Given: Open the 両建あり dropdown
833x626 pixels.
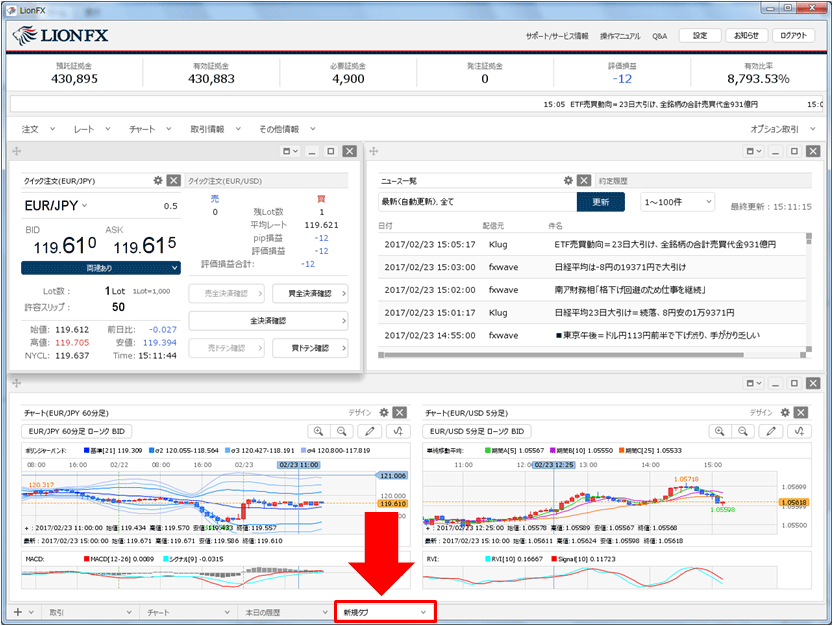Looking at the screenshot, I should 101,268.
